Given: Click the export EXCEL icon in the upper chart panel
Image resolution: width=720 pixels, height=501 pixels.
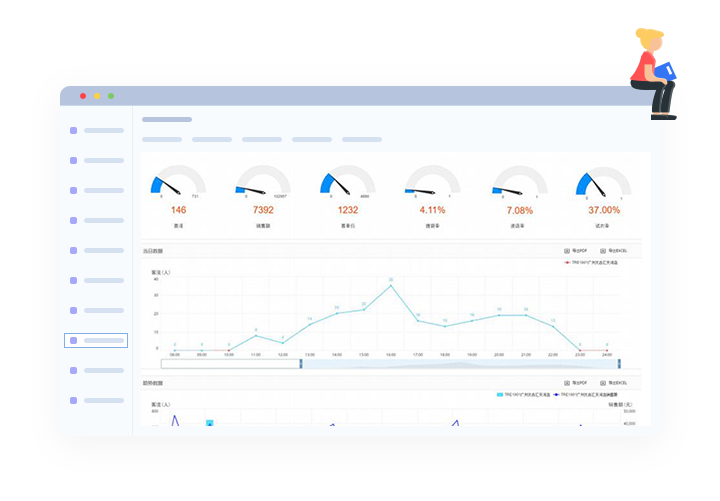Looking at the screenshot, I should [x=603, y=251].
